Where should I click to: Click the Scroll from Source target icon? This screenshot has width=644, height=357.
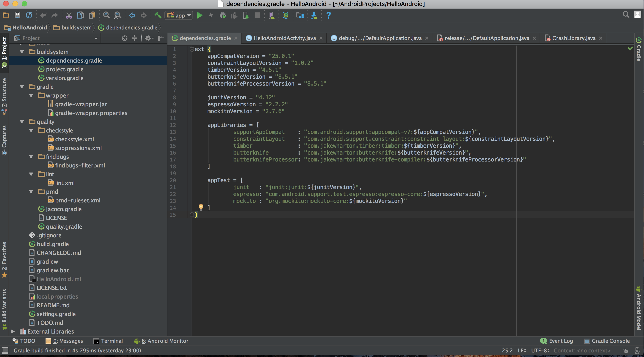[x=124, y=38]
